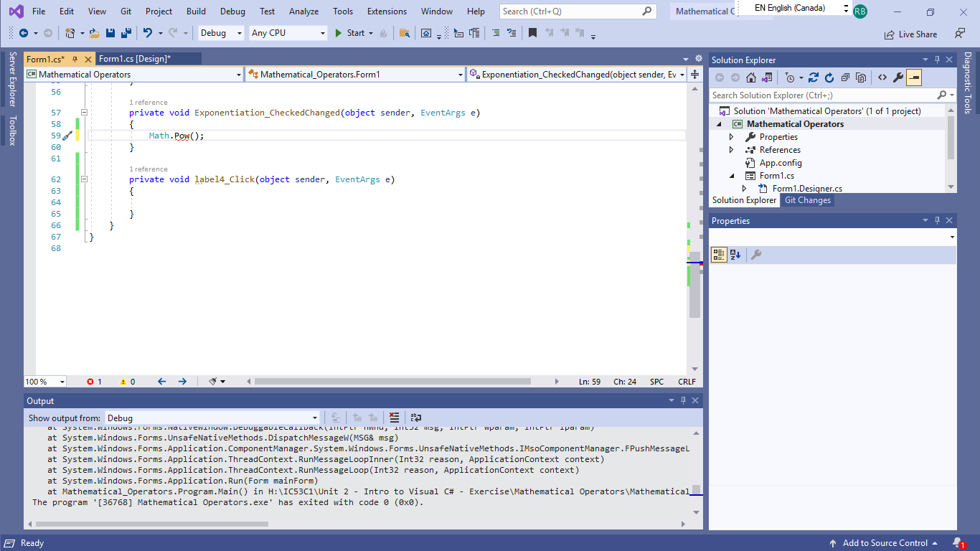Click the editor's horizontal scrollbar
Viewport: 980px width, 551px height.
point(392,382)
